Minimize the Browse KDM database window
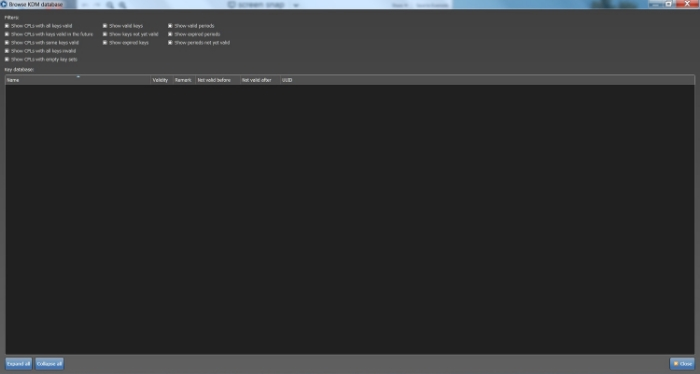The width and height of the screenshot is (700, 374). [x=655, y=4]
